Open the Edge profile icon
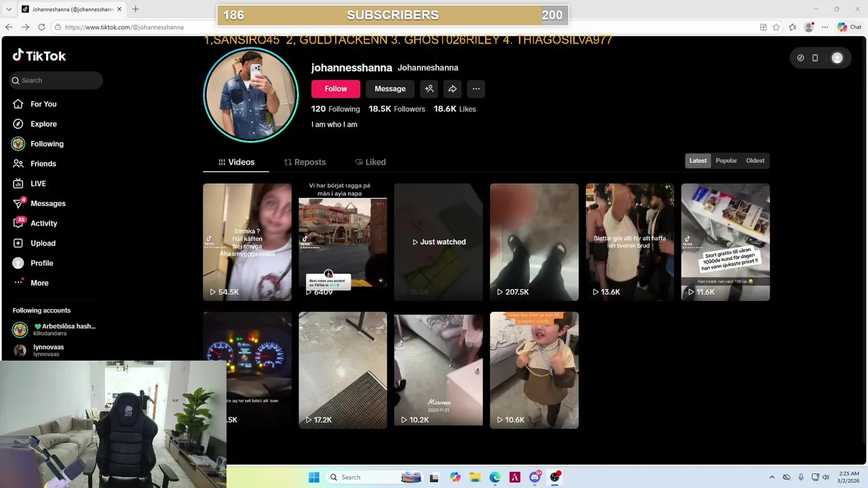Screen dimensions: 868x488 (x=808, y=27)
